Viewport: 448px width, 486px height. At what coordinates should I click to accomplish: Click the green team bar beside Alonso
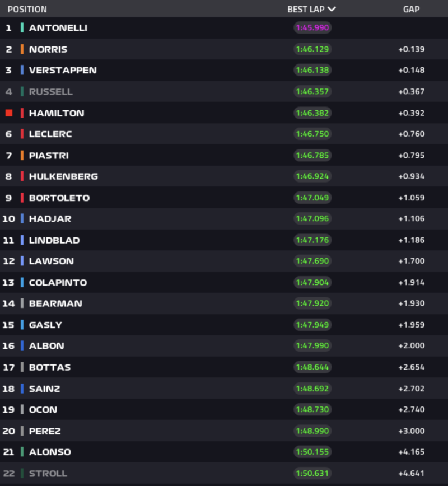[x=22, y=452]
